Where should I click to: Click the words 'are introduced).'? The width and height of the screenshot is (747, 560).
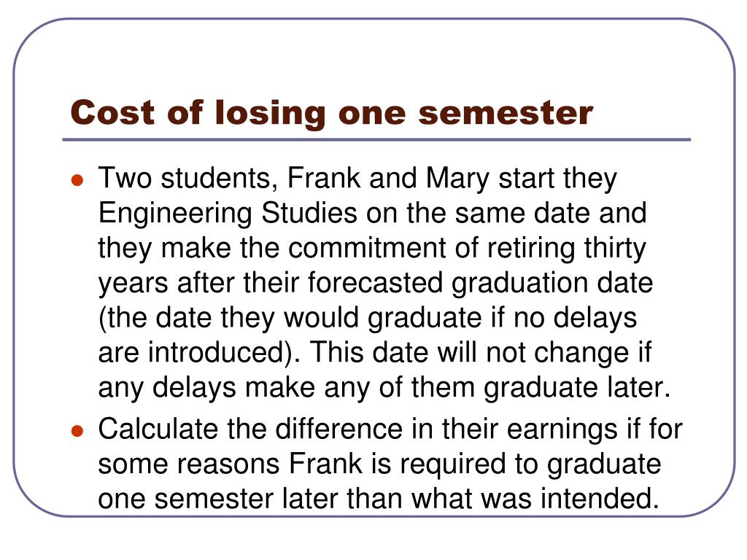pos(200,353)
